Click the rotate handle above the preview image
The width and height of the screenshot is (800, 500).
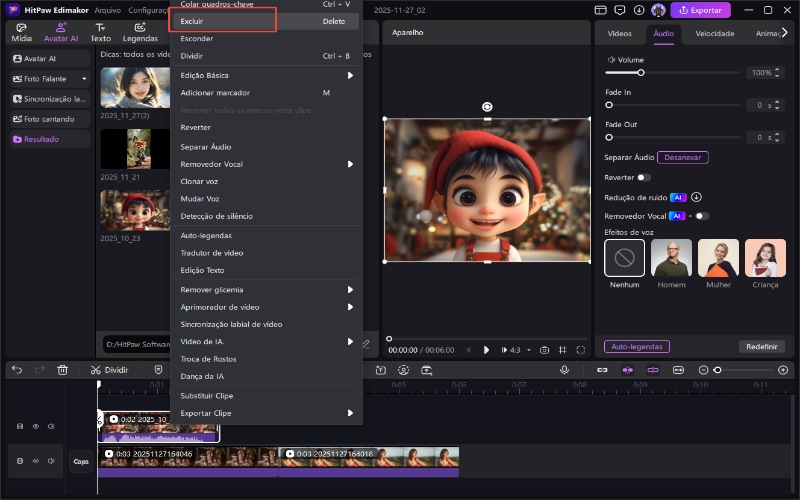pos(487,107)
